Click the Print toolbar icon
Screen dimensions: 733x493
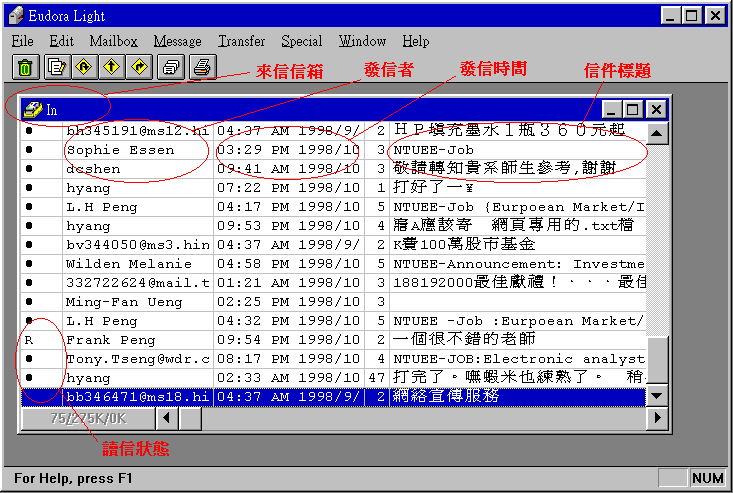click(202, 67)
